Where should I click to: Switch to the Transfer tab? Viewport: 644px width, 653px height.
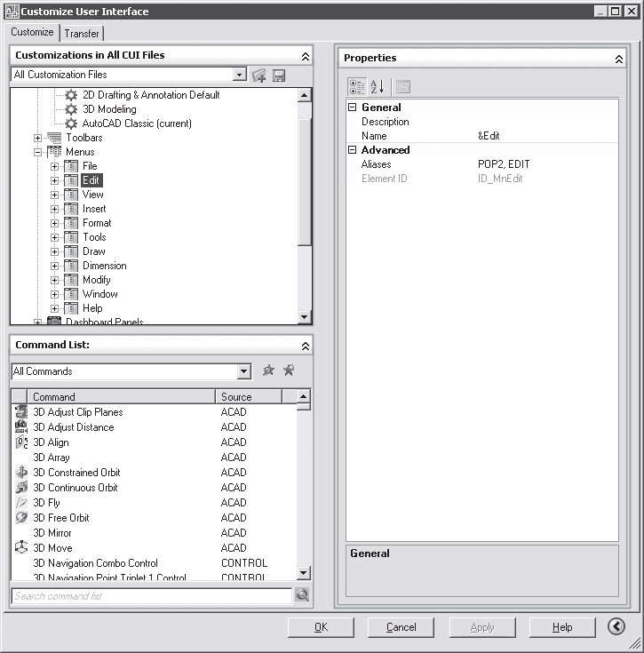[x=82, y=34]
